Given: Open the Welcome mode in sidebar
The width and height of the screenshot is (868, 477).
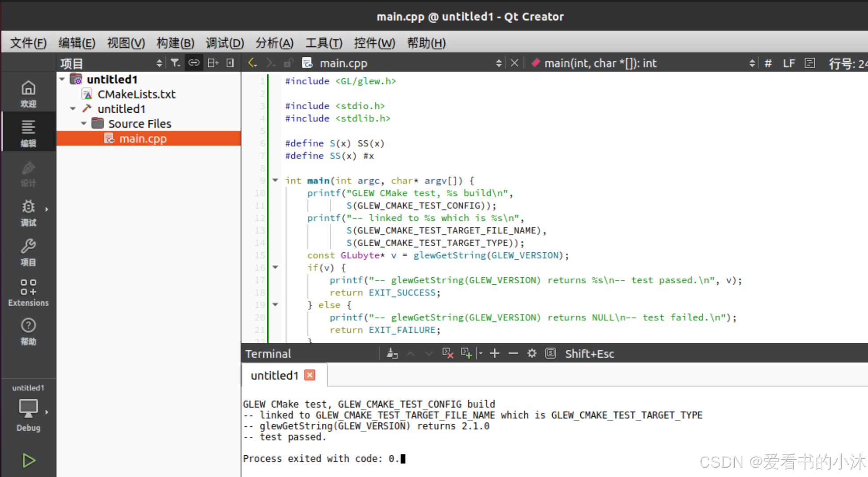Looking at the screenshot, I should point(28,94).
